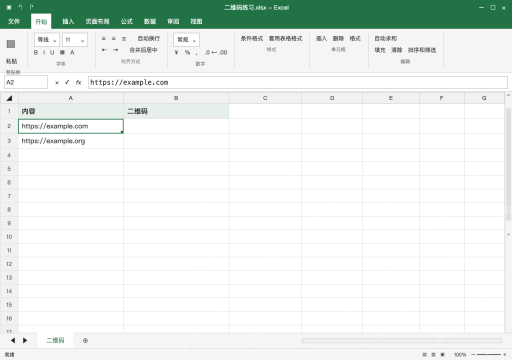Click the formula bar showing https://example.com
The width and height of the screenshot is (512, 360).
[298, 82]
